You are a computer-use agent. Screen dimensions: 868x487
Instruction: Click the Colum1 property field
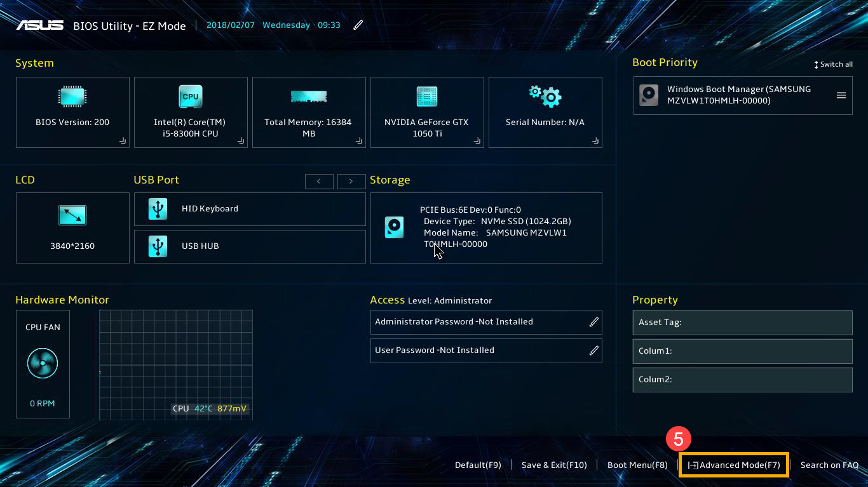click(x=742, y=351)
